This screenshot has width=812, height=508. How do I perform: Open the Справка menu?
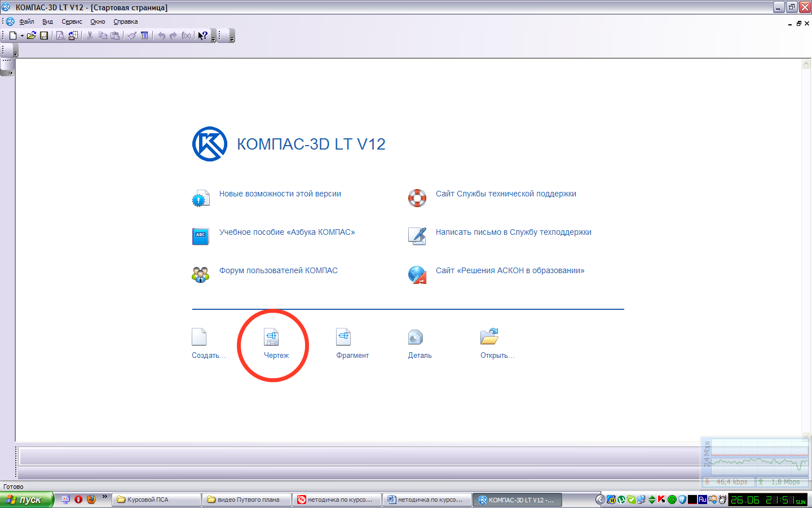pyautogui.click(x=125, y=21)
